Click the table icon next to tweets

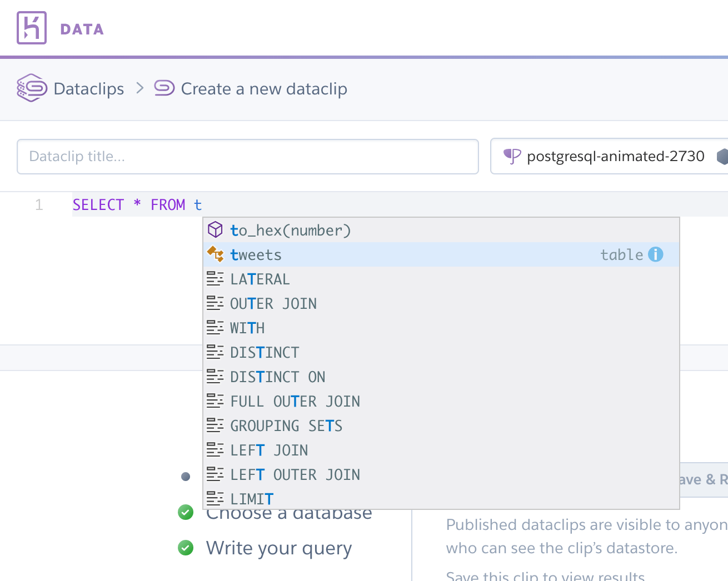(x=215, y=254)
